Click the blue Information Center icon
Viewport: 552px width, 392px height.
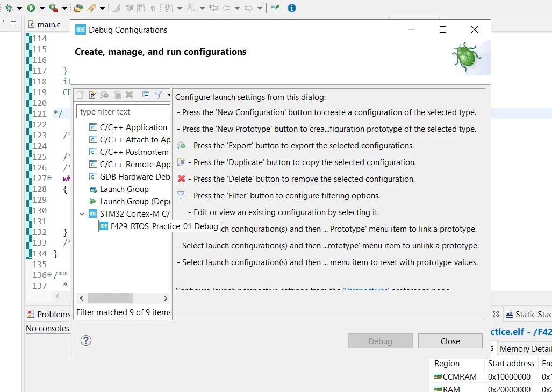pyautogui.click(x=291, y=8)
